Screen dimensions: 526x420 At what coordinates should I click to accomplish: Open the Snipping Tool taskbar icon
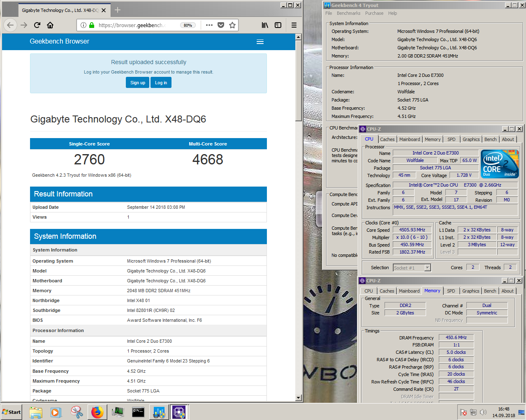click(76, 412)
